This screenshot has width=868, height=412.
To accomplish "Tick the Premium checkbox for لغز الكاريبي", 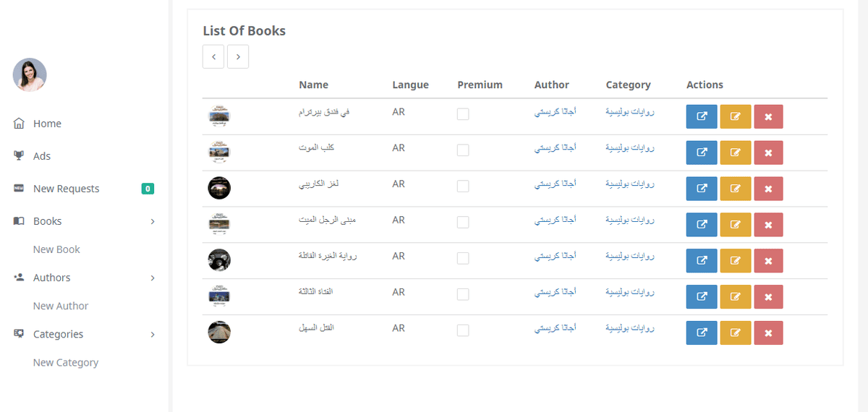I will [463, 186].
